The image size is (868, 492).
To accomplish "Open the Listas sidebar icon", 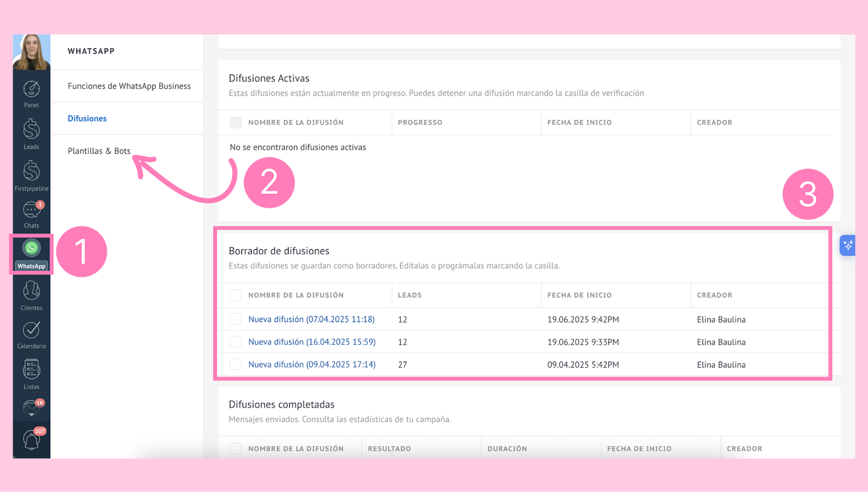I will coord(31,374).
